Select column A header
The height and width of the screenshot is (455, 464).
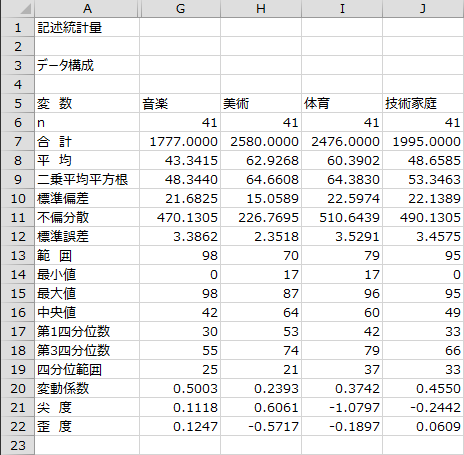click(x=87, y=9)
